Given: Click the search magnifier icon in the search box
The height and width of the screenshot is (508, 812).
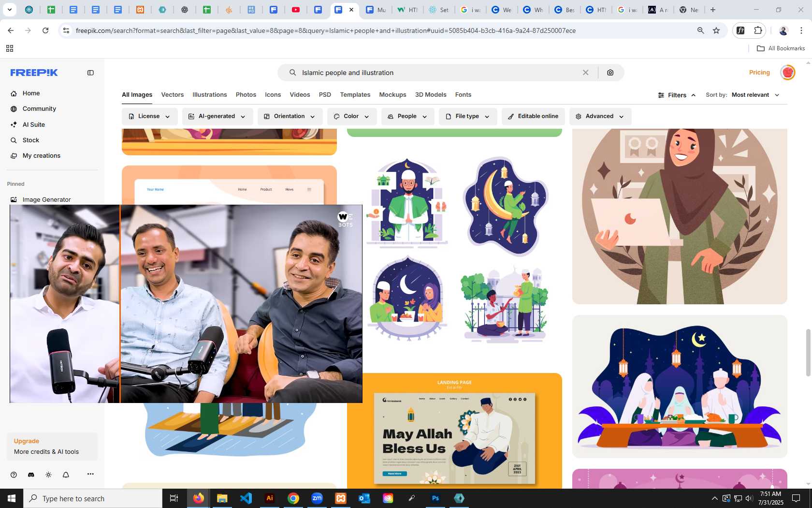Looking at the screenshot, I should 292,73.
